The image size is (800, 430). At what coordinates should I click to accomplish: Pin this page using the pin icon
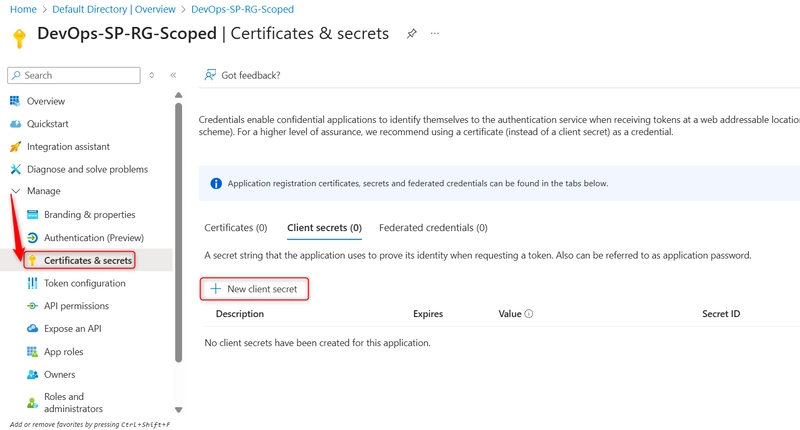(411, 34)
